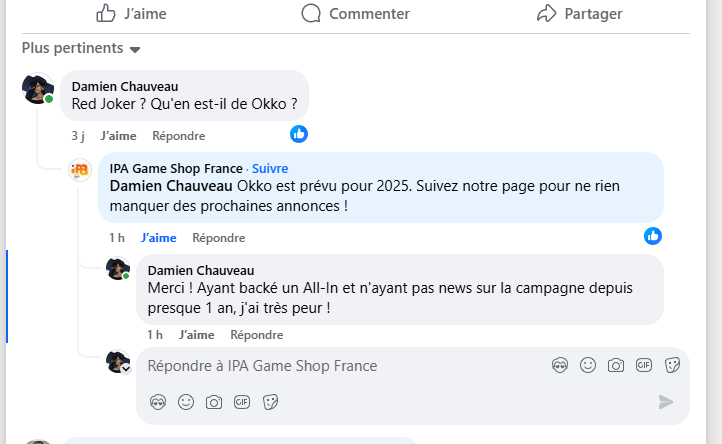Open emoji picker in reply box bottom row
This screenshot has width=722, height=444.
pyautogui.click(x=186, y=402)
